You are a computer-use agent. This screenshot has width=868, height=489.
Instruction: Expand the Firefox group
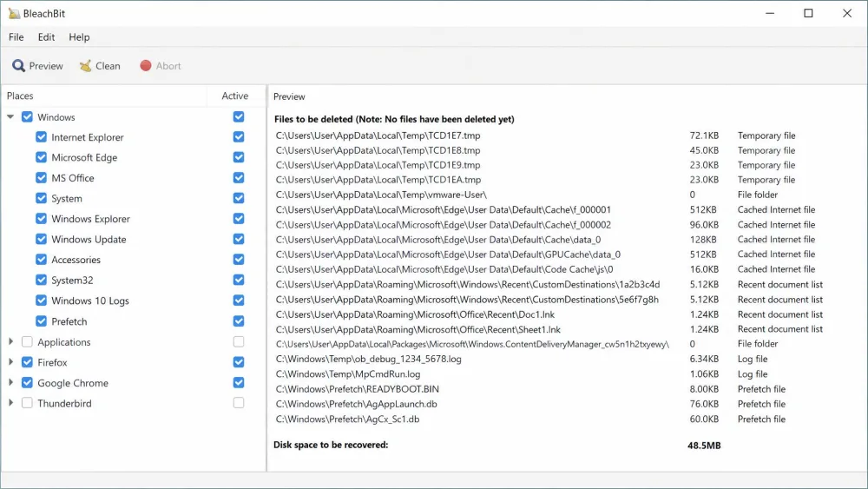(10, 362)
